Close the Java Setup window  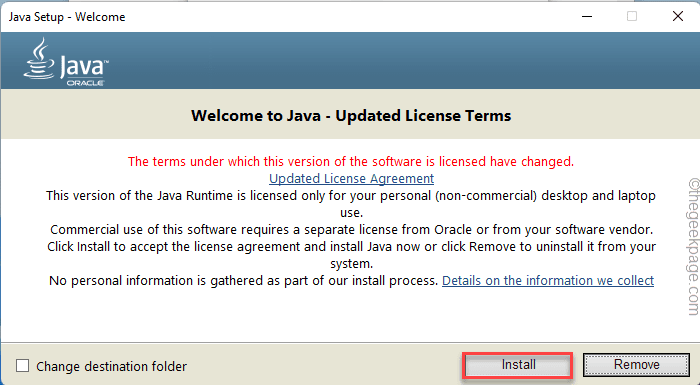[x=678, y=17]
